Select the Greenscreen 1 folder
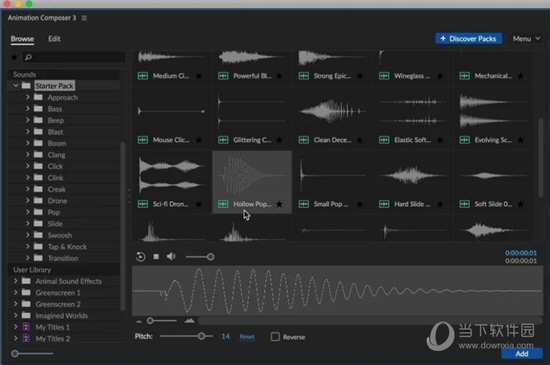The width and height of the screenshot is (550, 365). [x=58, y=293]
